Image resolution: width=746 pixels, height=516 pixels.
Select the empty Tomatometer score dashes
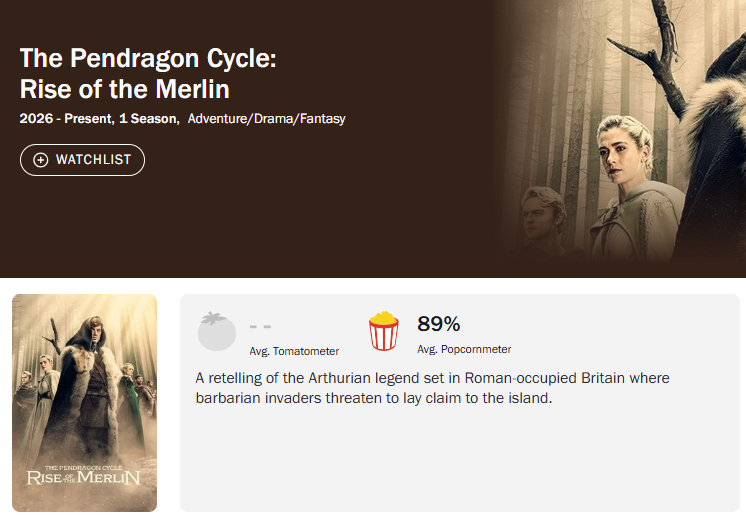click(260, 326)
